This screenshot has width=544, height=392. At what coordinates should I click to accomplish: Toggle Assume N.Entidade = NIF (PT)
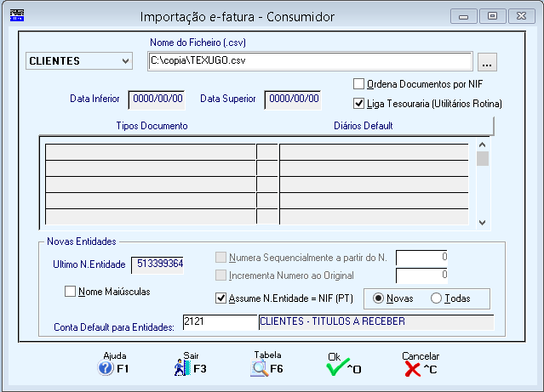pyautogui.click(x=220, y=298)
